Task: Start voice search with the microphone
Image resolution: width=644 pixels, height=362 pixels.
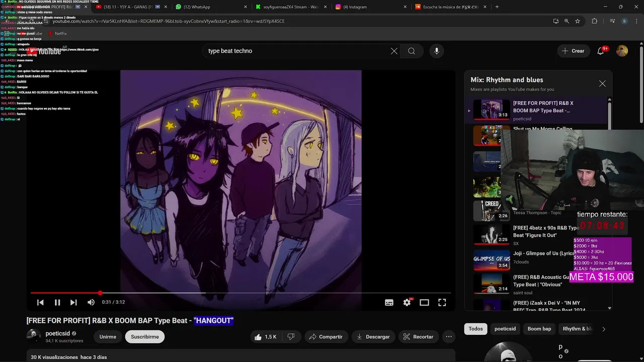Action: (x=437, y=51)
